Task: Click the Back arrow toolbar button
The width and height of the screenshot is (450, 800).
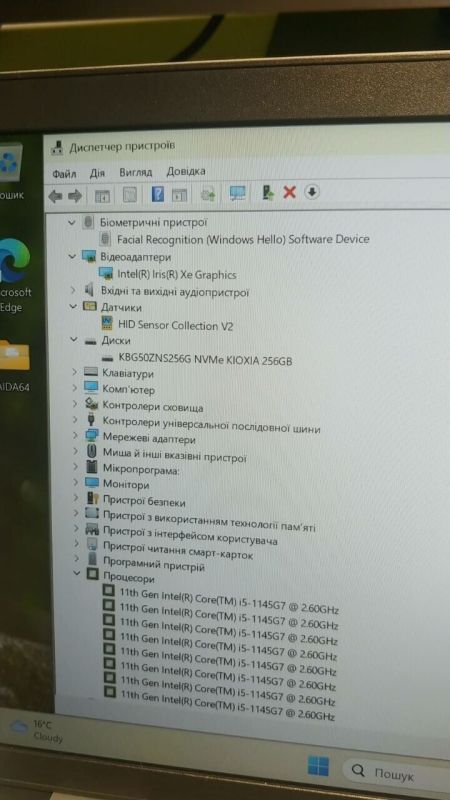Action: click(56, 196)
